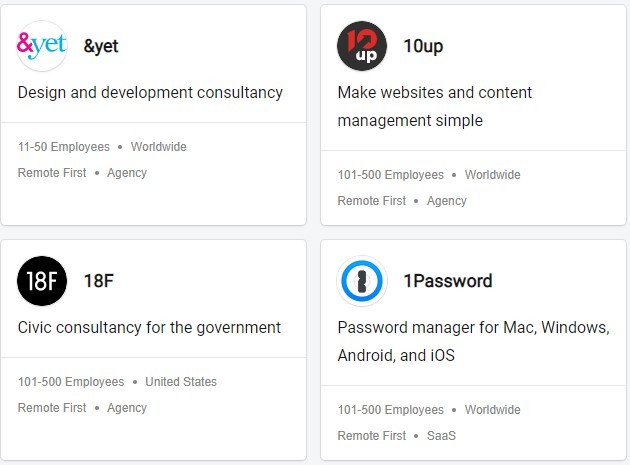Click the 'United States' tag on 18F
Screen dimensions: 630x465
(x=181, y=381)
